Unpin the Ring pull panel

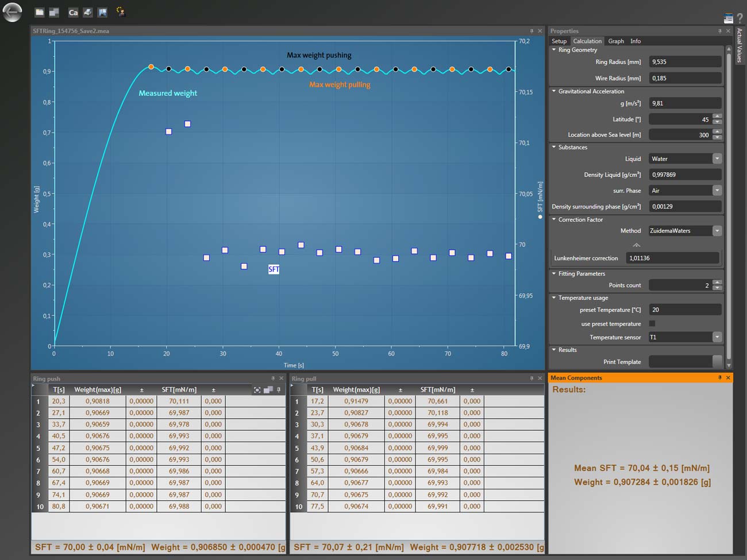pyautogui.click(x=532, y=378)
